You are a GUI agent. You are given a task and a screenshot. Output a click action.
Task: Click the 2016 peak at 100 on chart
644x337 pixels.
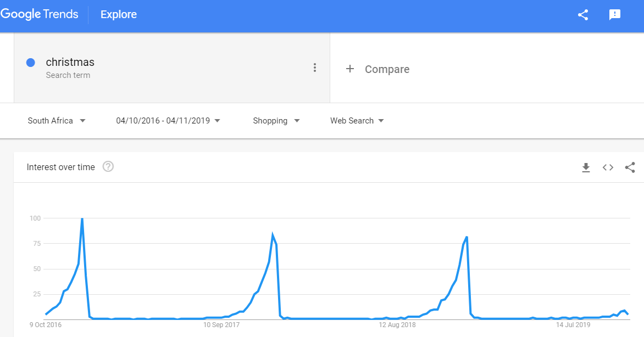(82, 219)
